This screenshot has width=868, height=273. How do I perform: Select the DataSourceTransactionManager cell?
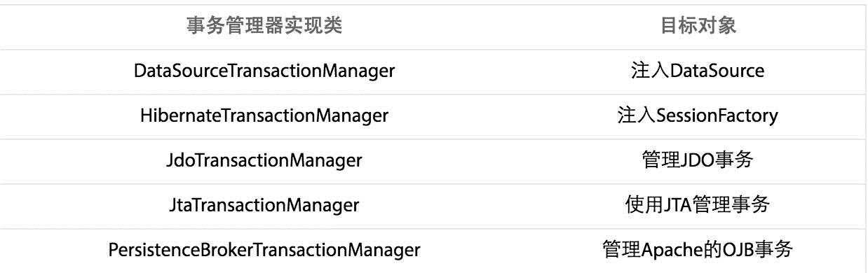pos(264,71)
